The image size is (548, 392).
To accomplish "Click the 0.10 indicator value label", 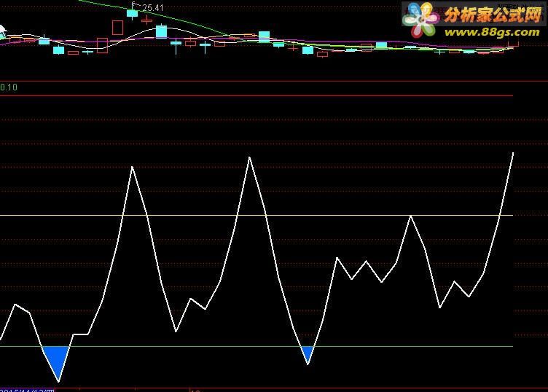I will [9, 87].
